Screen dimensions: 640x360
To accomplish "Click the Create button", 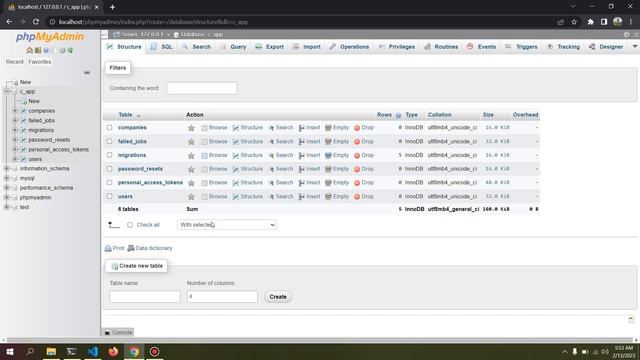I will [278, 297].
